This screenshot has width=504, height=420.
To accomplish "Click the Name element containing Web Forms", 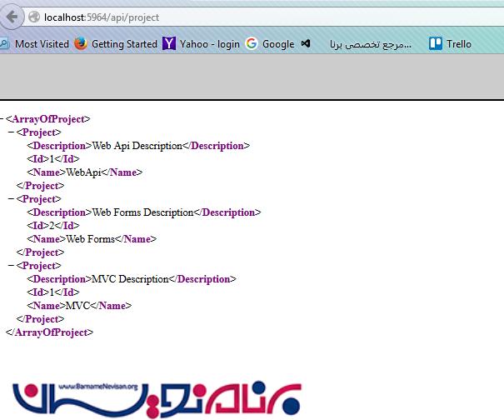I will click(91, 239).
